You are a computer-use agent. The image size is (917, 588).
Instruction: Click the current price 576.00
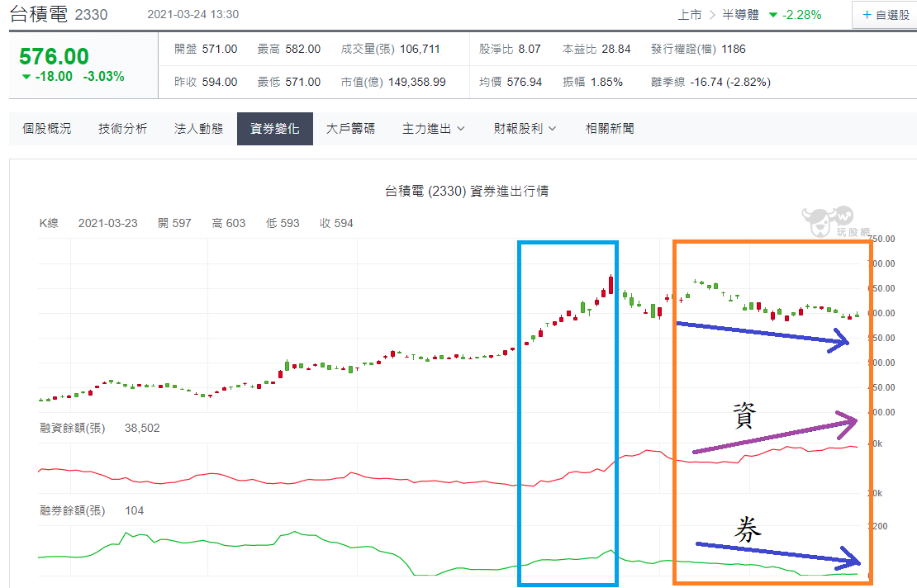point(54,57)
